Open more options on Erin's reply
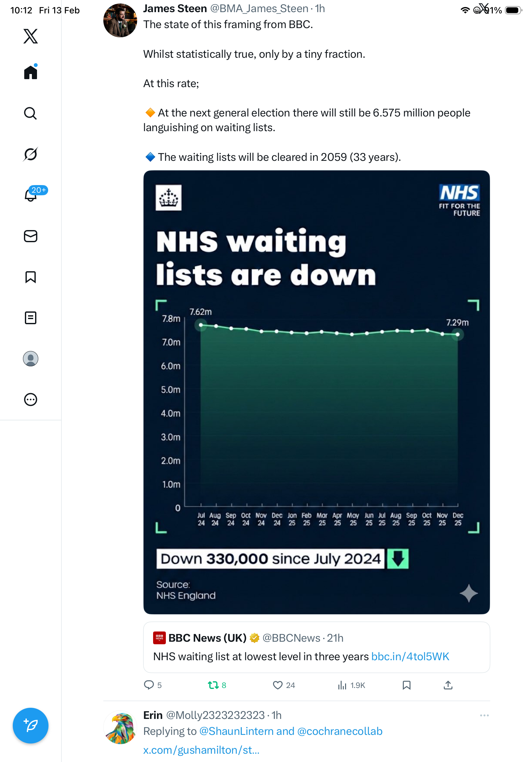The height and width of the screenshot is (762, 532). [484, 715]
